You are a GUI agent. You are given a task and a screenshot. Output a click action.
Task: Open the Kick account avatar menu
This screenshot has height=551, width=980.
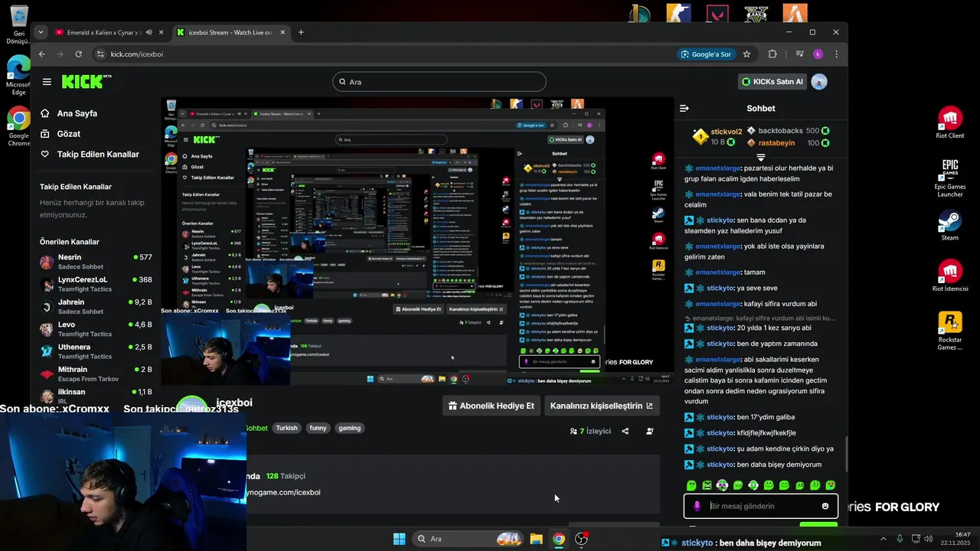click(819, 82)
